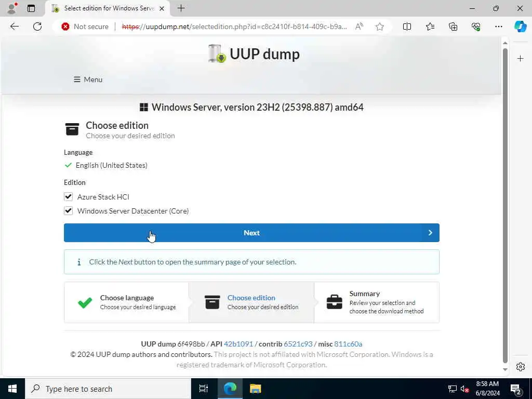
Task: Open sidebar settings gear
Action: (x=520, y=367)
